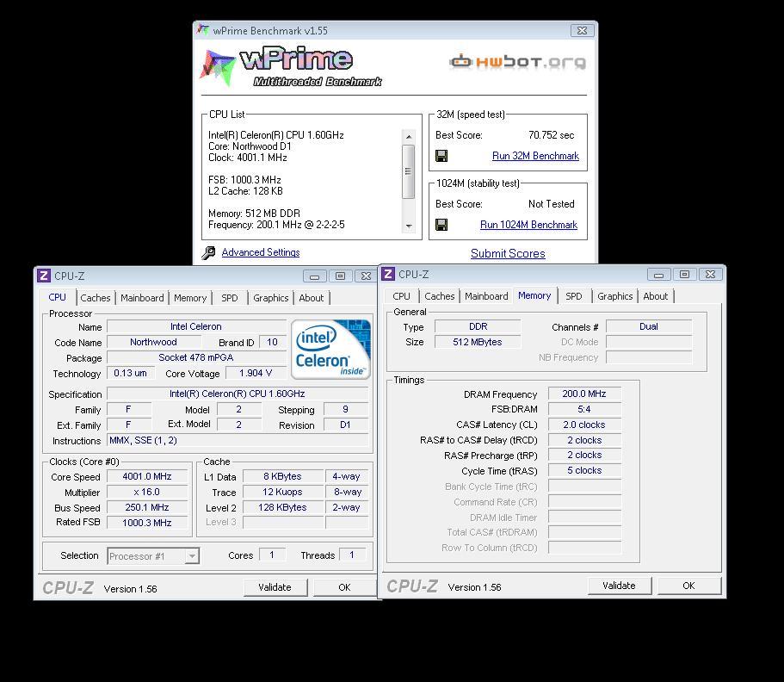Screen dimensions: 784x682
Task: Click the Core Voltage 1.904 V field
Action: (256, 373)
